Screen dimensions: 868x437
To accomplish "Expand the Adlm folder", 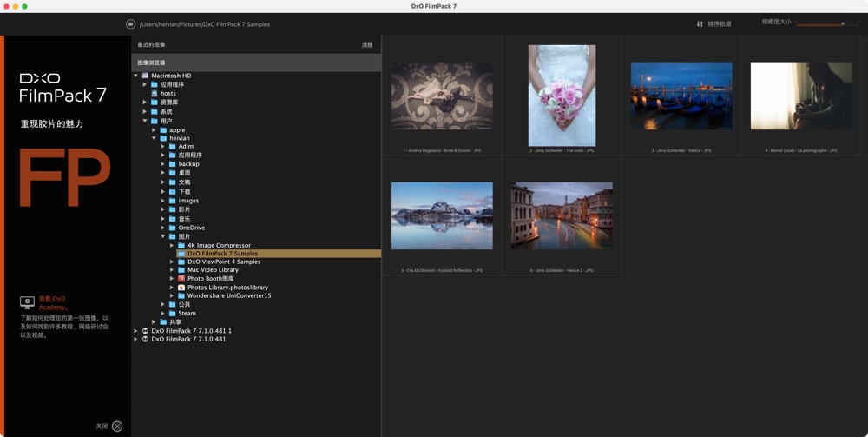I will pos(163,146).
